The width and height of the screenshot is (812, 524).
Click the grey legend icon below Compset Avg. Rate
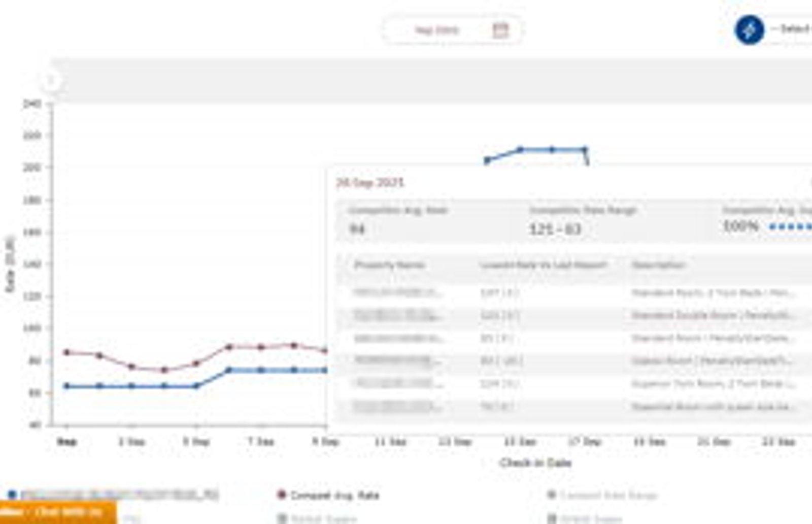pyautogui.click(x=282, y=518)
